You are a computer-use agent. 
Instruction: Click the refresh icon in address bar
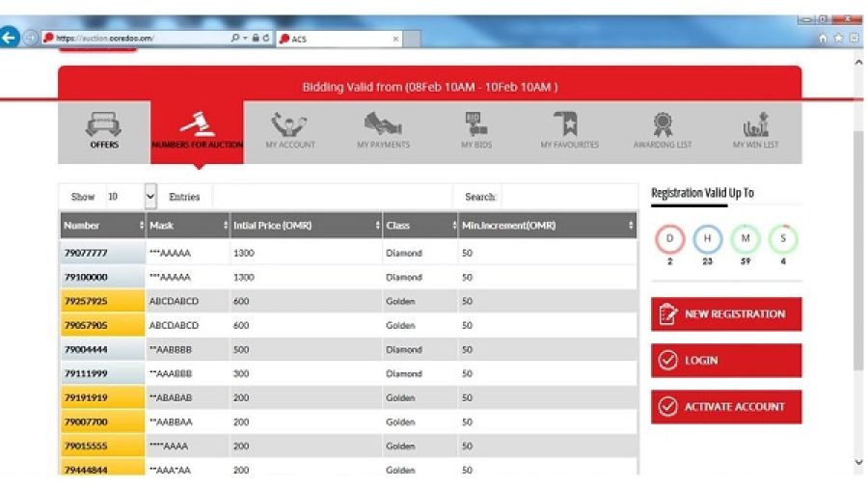266,39
